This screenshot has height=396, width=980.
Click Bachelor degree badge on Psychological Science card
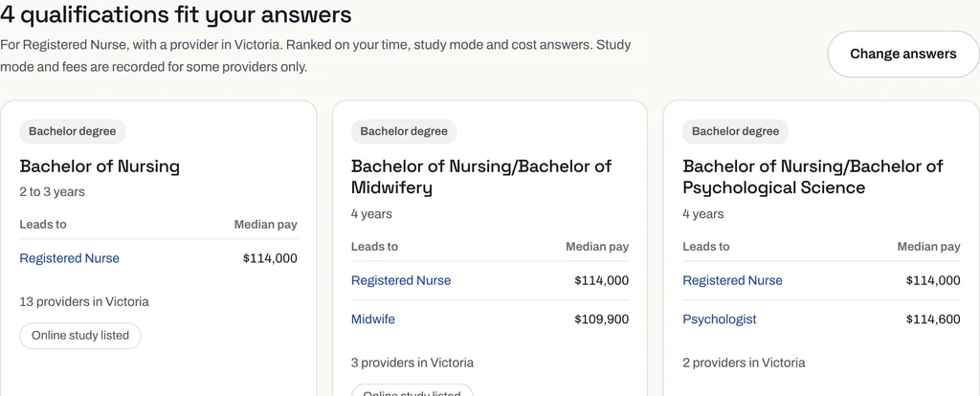point(736,132)
